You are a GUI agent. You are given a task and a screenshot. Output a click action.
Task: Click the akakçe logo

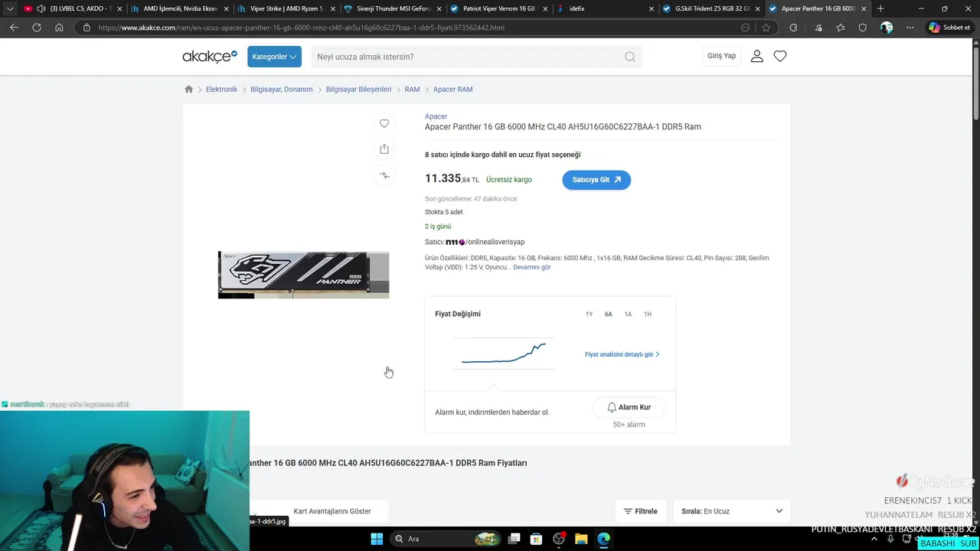pos(210,57)
